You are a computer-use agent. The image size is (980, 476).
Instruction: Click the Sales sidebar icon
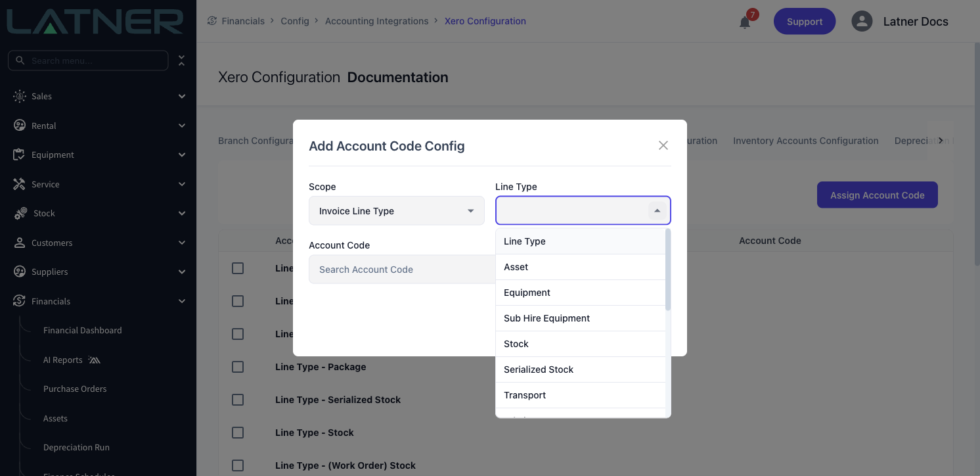[x=20, y=96]
